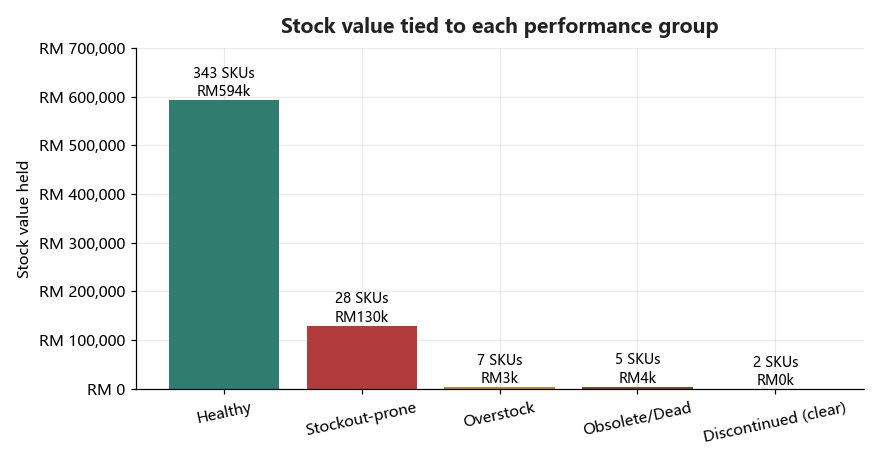Click the Discontinued (clear) x-axis label

(x=774, y=422)
